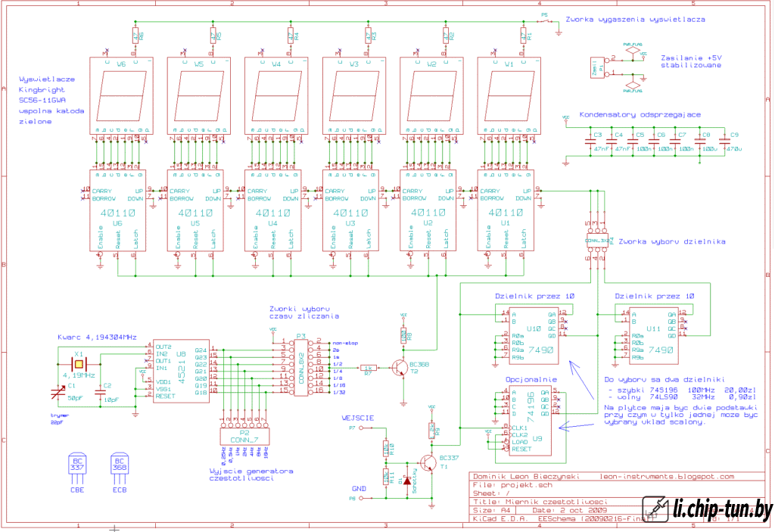Select the U10 7490 divider chip
Screen dimensions: 775x532
534,336
